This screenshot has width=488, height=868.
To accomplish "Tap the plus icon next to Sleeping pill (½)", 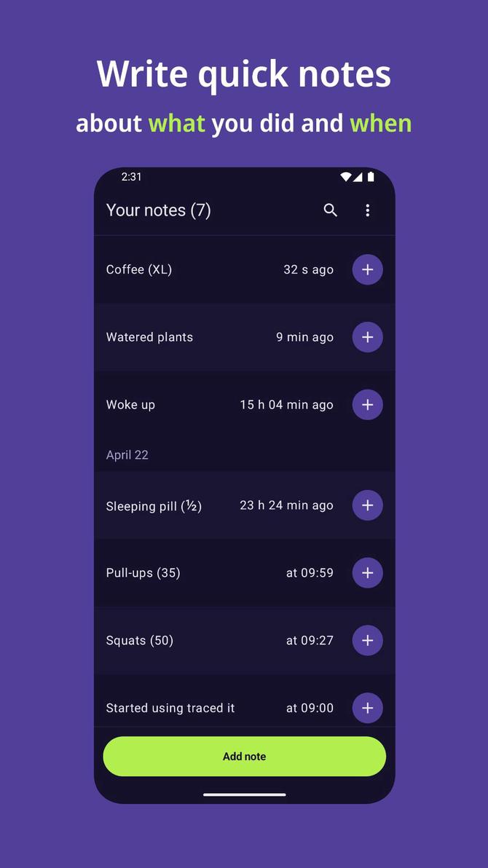I will click(367, 505).
